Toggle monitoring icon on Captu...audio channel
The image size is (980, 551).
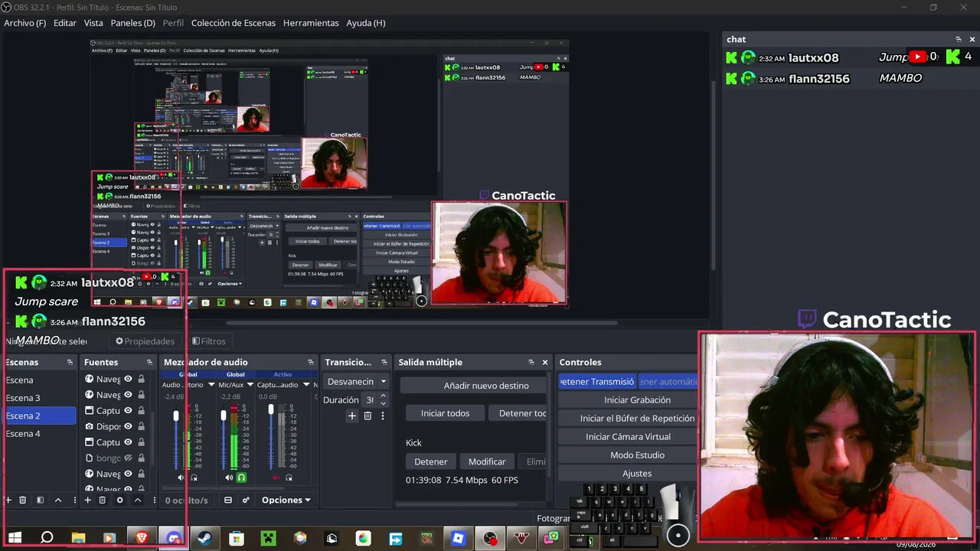coord(289,478)
